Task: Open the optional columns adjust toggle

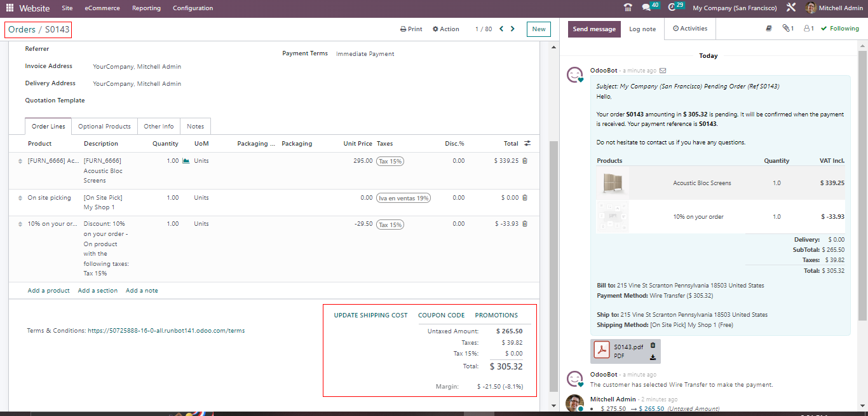Action: tap(527, 144)
